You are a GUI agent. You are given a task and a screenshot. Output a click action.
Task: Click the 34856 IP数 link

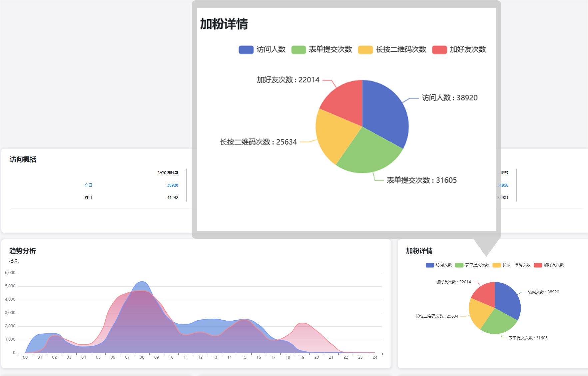[502, 185]
